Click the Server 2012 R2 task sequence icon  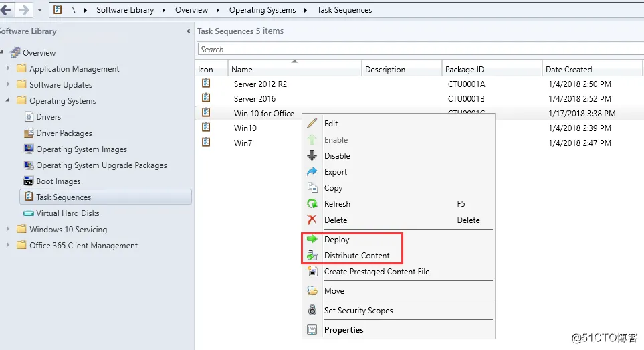coord(206,84)
